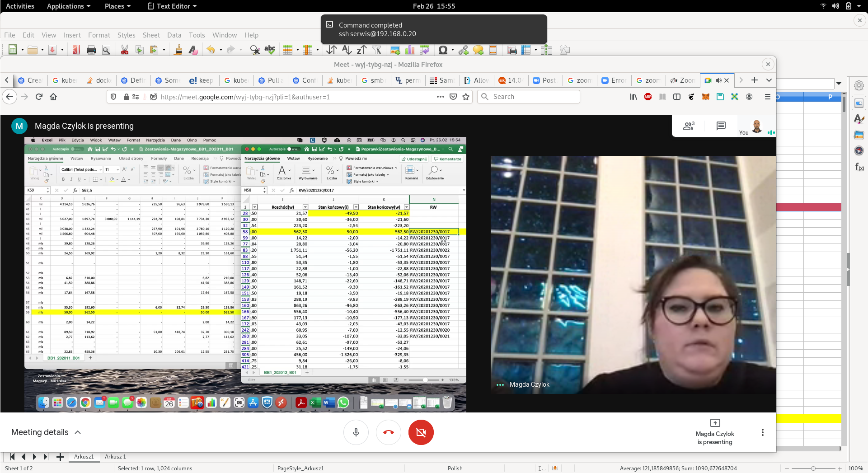Open Activities overview
The width and height of the screenshot is (868, 473).
[x=20, y=6]
